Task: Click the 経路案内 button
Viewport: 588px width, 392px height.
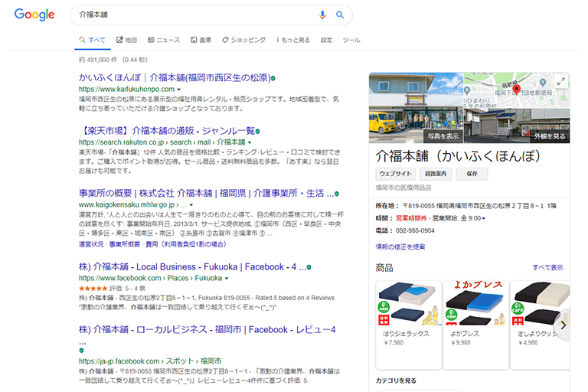Action: [x=436, y=174]
